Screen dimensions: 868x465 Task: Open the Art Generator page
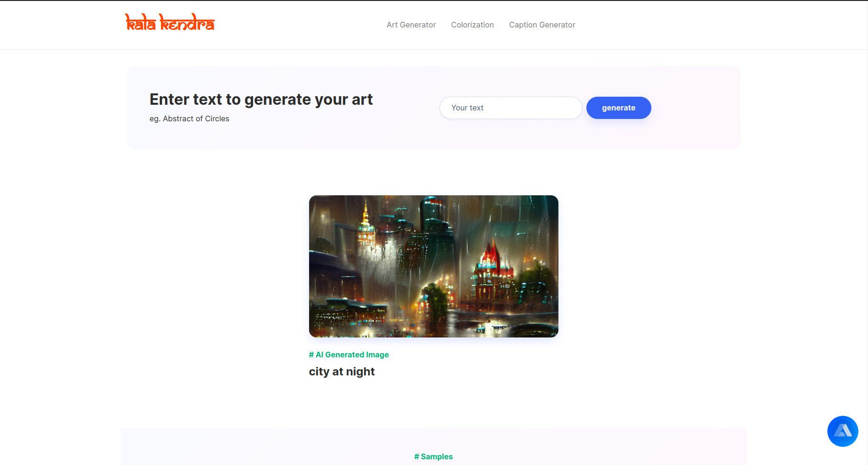411,25
